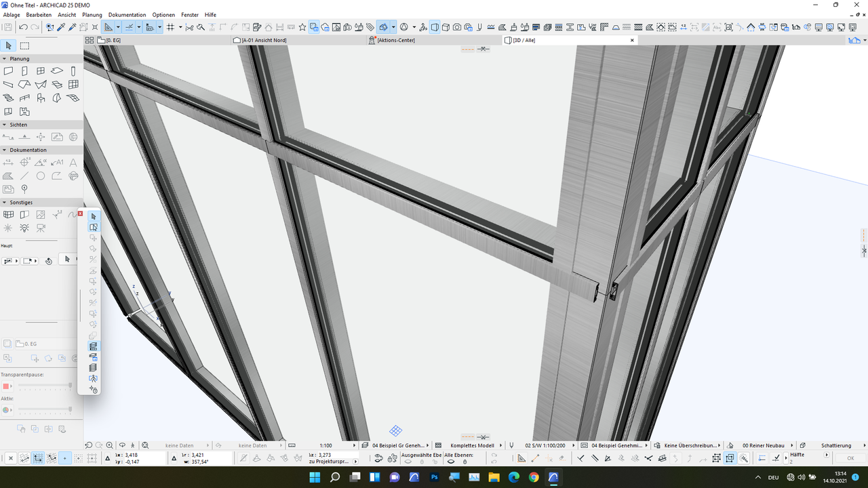Viewport: 868px width, 488px height.
Task: Select the Door tool
Action: 24,70
